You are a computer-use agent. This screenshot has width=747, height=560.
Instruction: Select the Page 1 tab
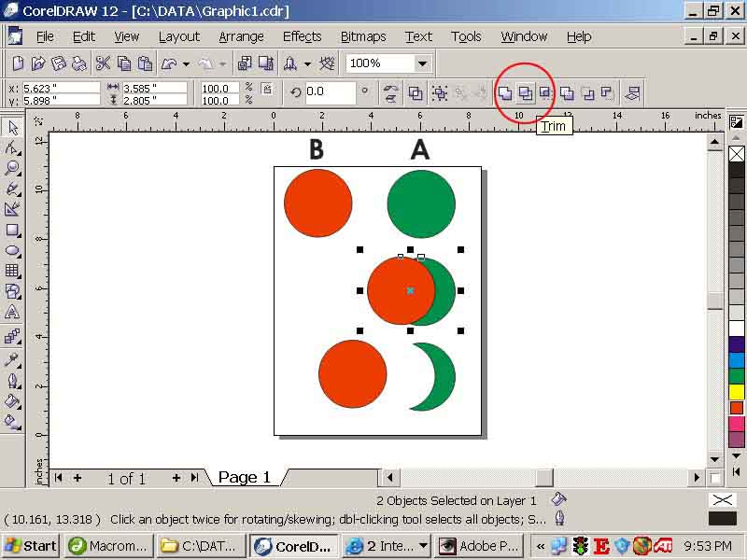click(245, 477)
